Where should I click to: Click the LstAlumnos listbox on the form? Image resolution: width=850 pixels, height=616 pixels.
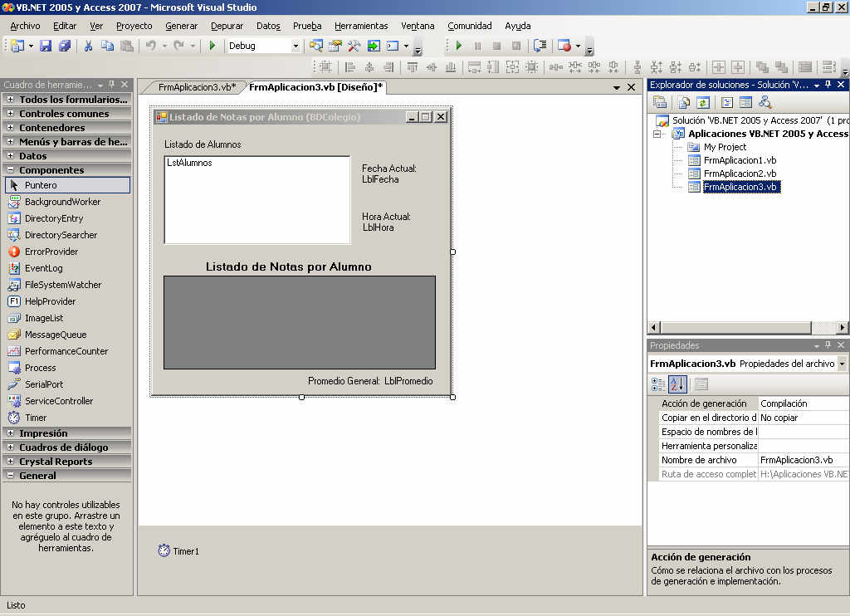coord(257,200)
